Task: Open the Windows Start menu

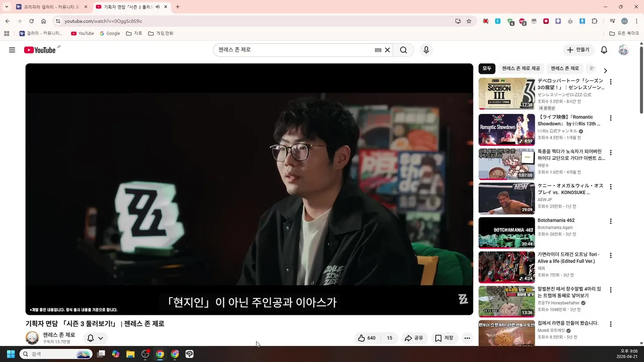Action: tap(11, 354)
